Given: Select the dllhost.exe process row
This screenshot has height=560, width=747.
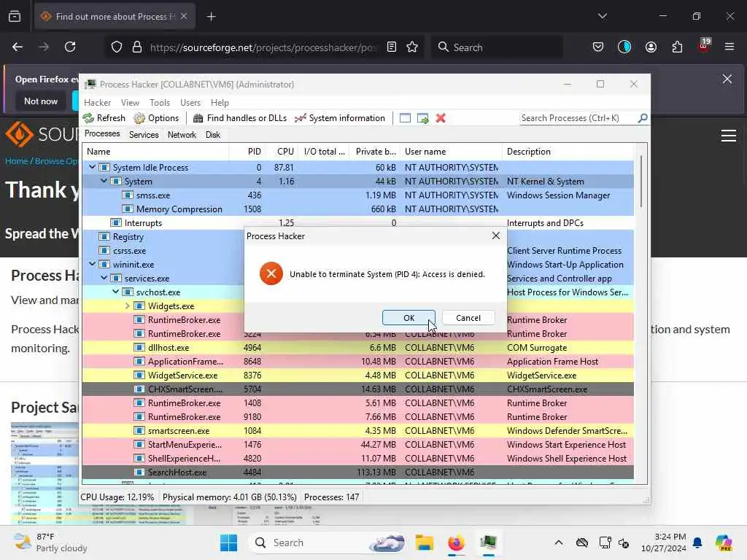Looking at the screenshot, I should point(357,348).
